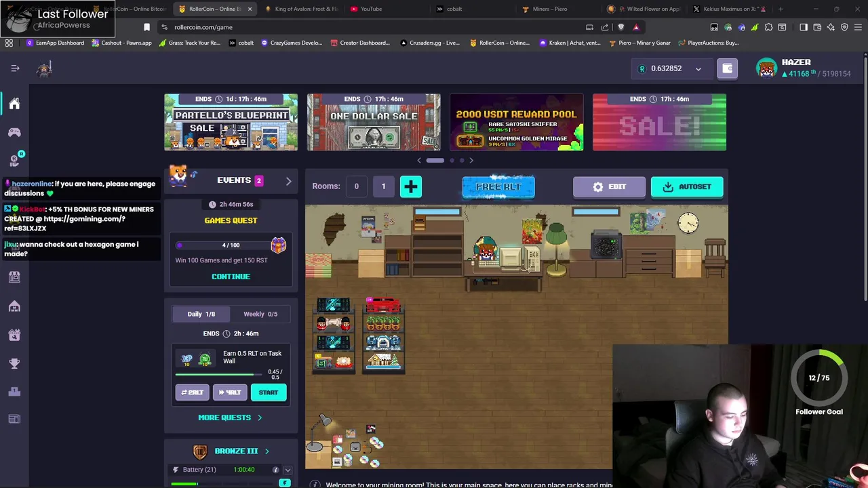Open Partello's Blueprint Sale banner
The image size is (868, 488).
[x=231, y=122]
